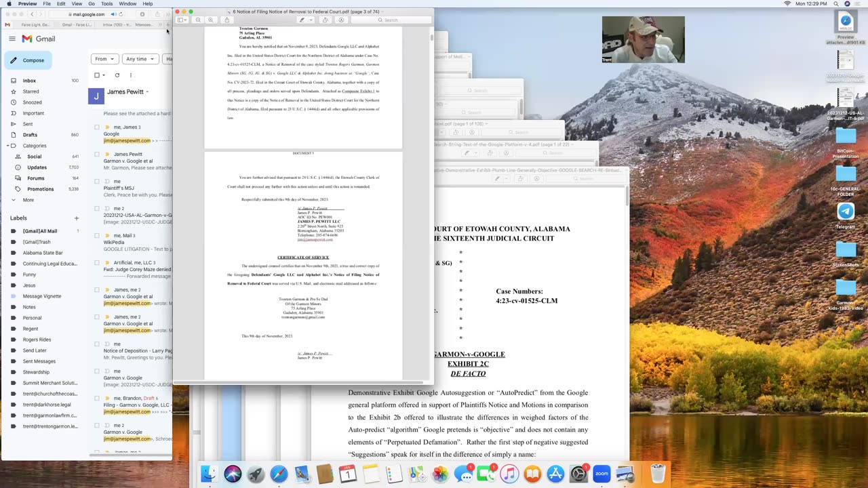Open Calendar in the Dock
Viewport: 868px width, 488px height.
point(348,473)
